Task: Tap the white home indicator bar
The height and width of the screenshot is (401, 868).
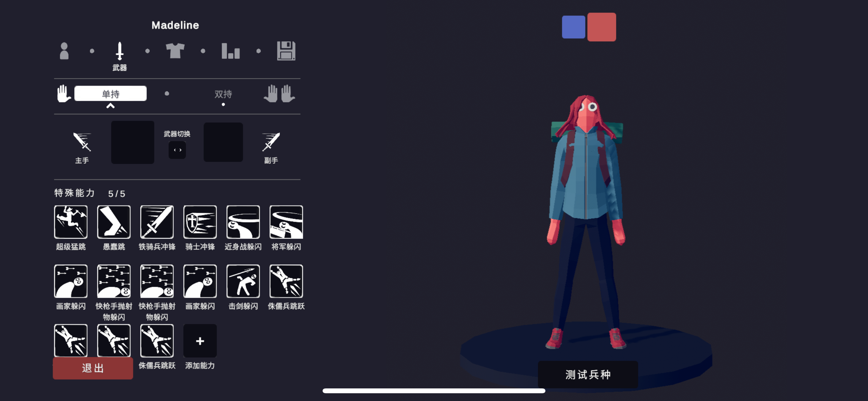Action: (x=434, y=391)
